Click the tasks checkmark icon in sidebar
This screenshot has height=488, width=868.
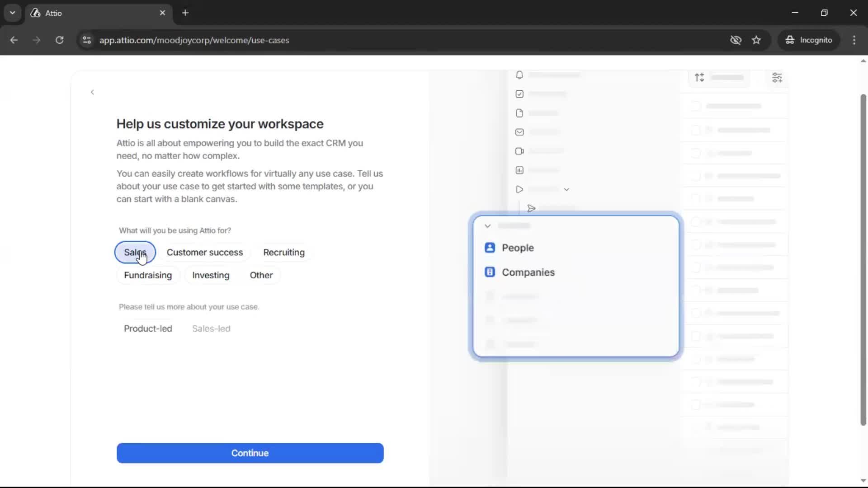[x=519, y=94]
